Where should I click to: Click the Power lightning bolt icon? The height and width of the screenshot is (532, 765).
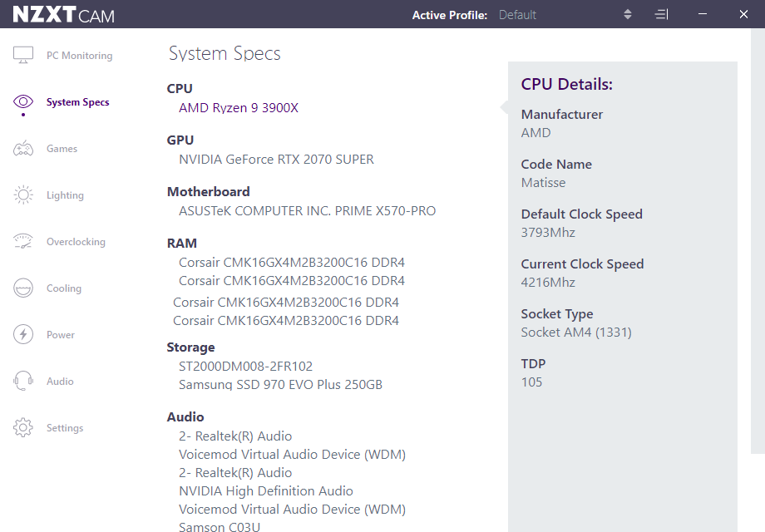tap(23, 335)
